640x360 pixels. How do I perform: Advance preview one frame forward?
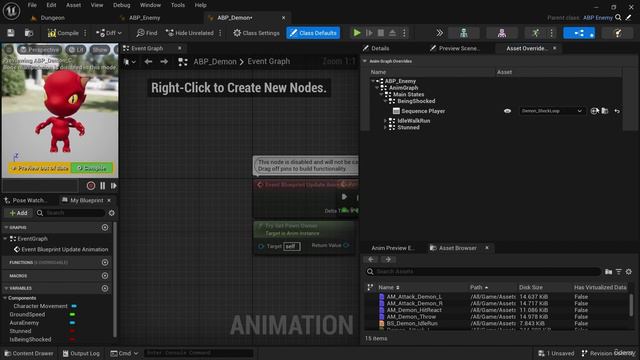pos(113,186)
